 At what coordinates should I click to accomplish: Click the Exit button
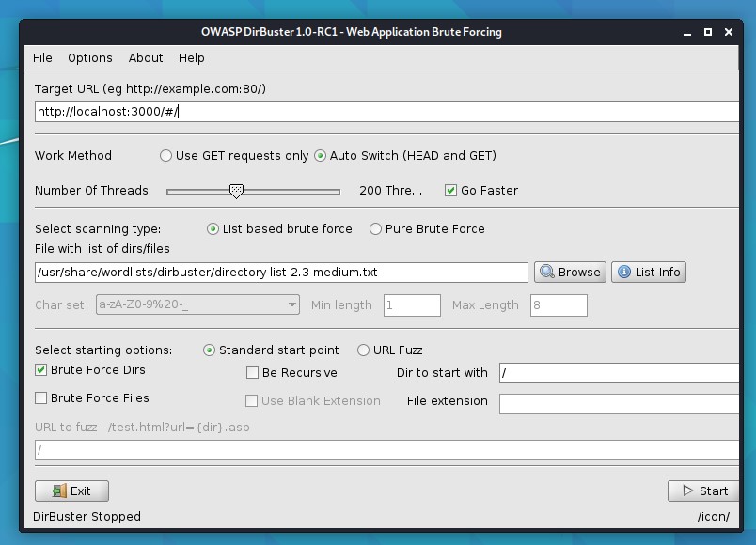pyautogui.click(x=71, y=490)
